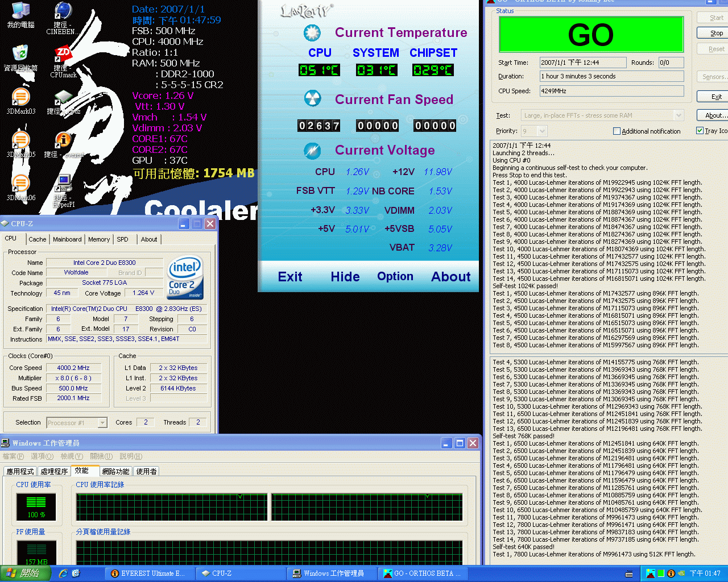This screenshot has width=728, height=582.
Task: Click the green square tray icon
Action: (660, 573)
